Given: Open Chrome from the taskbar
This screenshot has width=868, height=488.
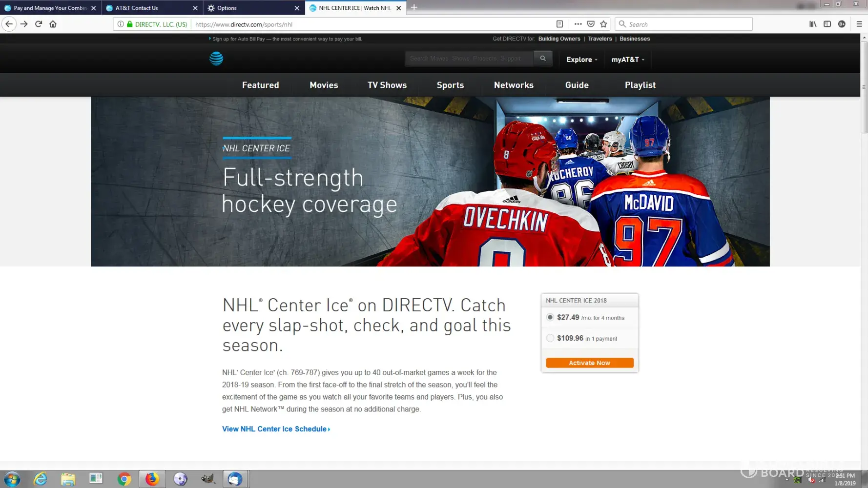Looking at the screenshot, I should (x=124, y=479).
